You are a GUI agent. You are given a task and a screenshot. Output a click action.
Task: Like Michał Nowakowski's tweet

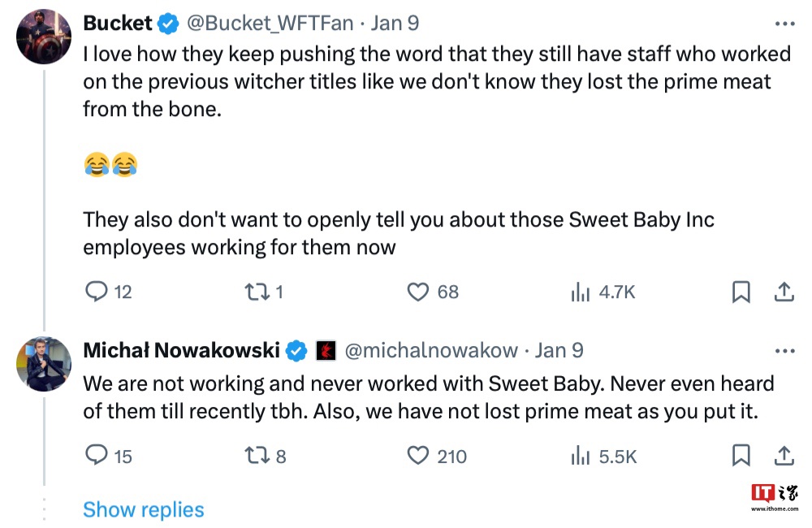pyautogui.click(x=418, y=456)
